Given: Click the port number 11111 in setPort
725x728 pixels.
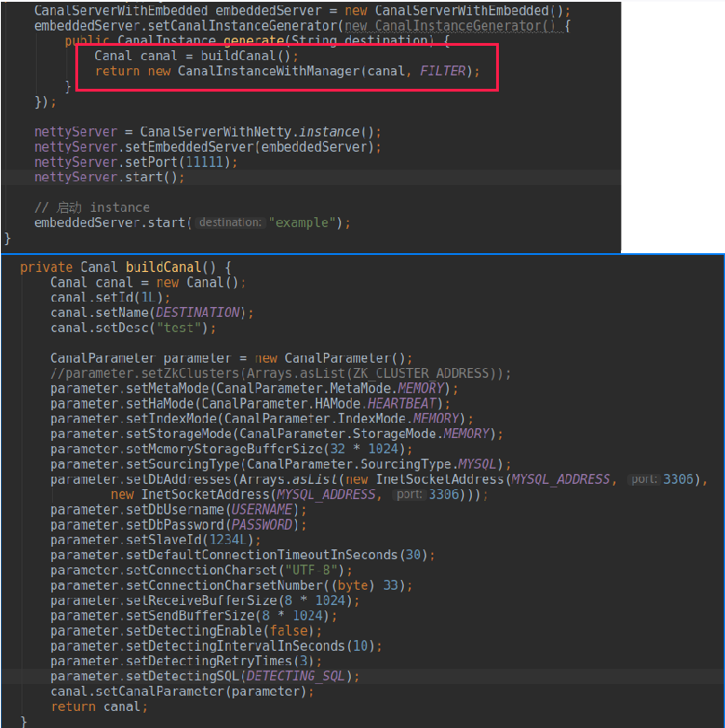Looking at the screenshot, I should (205, 162).
